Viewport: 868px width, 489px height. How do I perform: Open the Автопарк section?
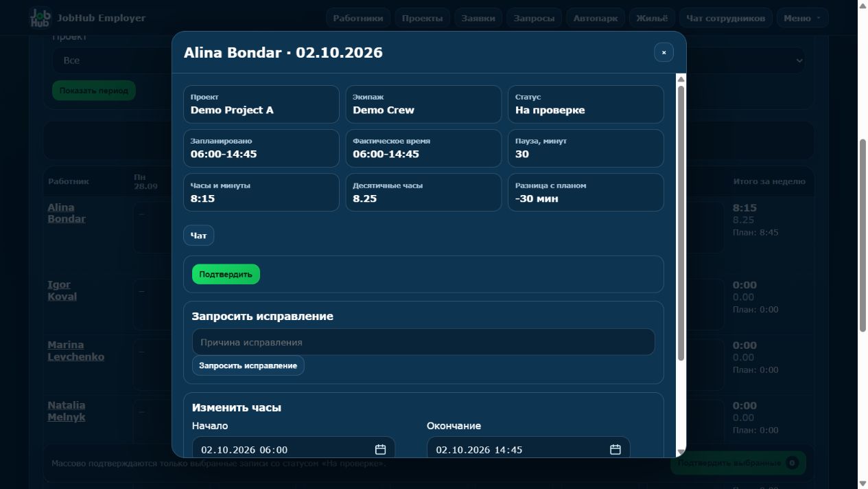pos(596,19)
